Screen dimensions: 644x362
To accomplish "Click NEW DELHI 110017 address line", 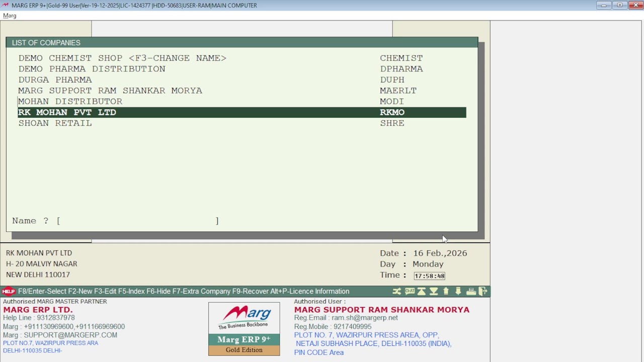I will 38,275.
